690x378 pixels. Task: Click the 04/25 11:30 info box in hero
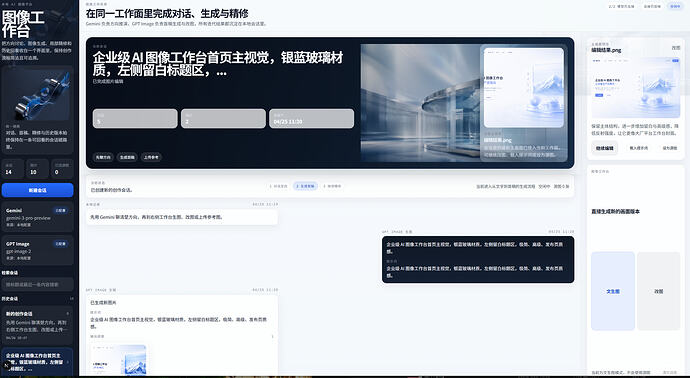click(312, 118)
